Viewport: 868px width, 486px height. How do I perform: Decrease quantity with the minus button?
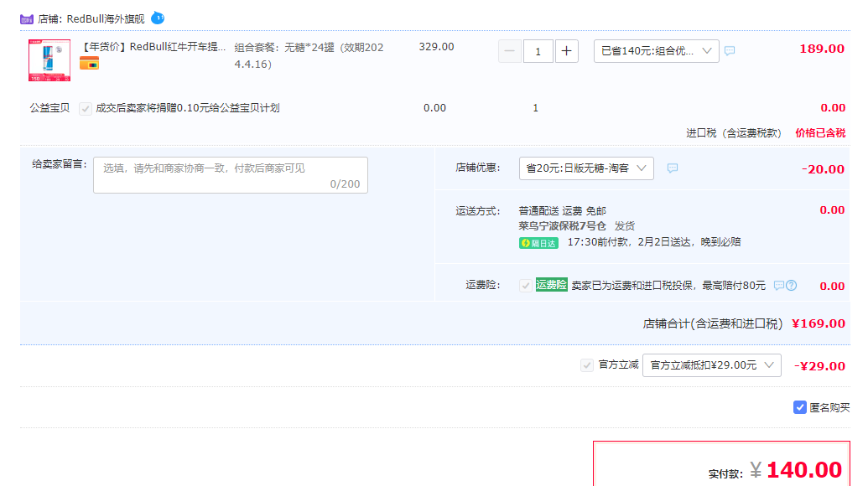pyautogui.click(x=509, y=51)
